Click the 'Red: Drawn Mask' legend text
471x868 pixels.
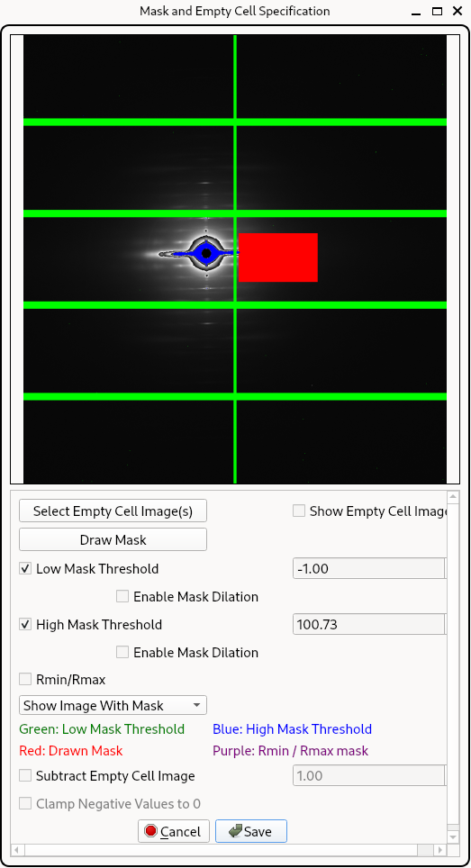[71, 751]
